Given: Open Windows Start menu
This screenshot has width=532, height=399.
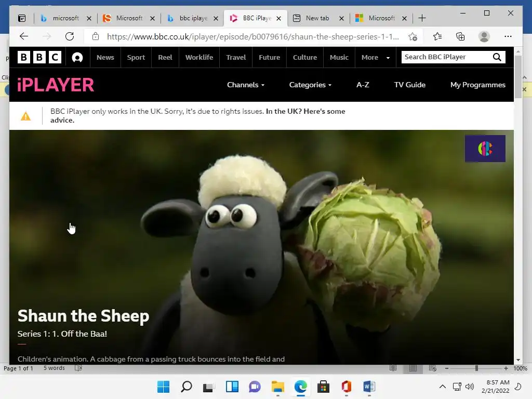Looking at the screenshot, I should coord(163,387).
